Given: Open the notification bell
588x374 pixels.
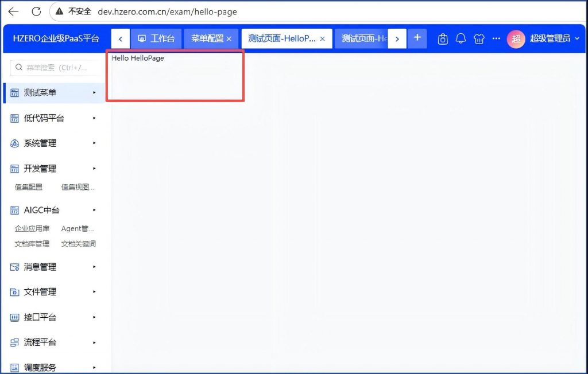Looking at the screenshot, I should [461, 38].
